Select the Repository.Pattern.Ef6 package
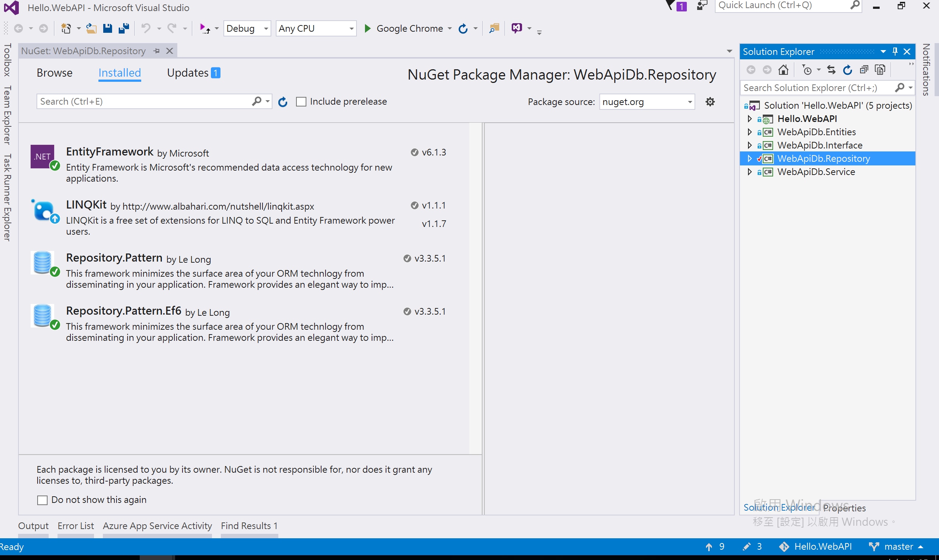The width and height of the screenshot is (939, 560). (x=244, y=324)
